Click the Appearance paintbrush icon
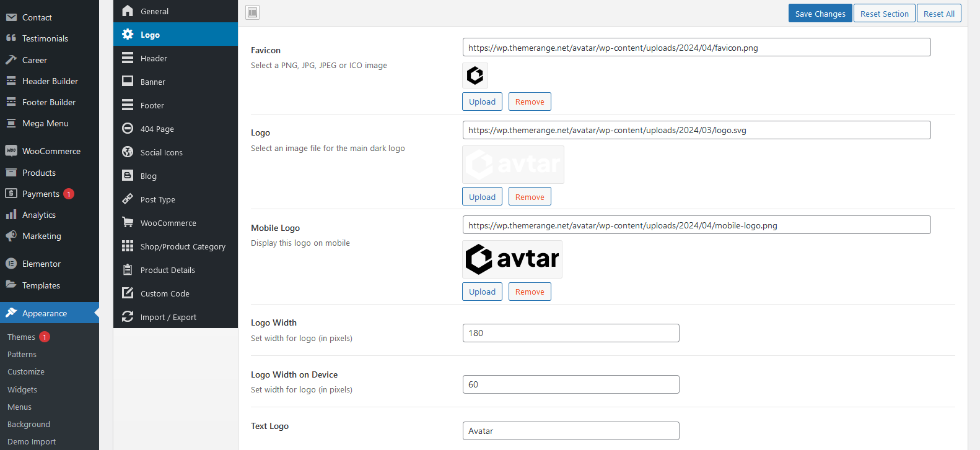Screen dimensions: 980x450 [x=11, y=313]
